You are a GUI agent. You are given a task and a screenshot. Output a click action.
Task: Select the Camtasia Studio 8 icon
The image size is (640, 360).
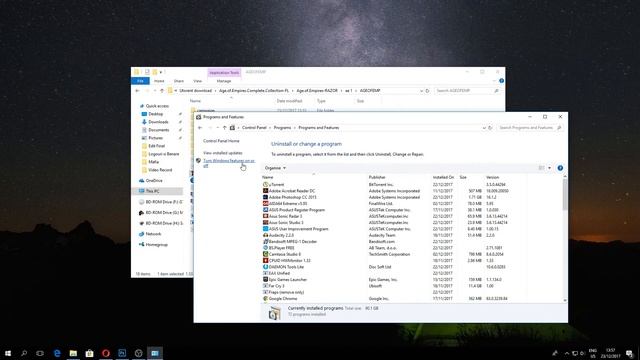[265, 254]
